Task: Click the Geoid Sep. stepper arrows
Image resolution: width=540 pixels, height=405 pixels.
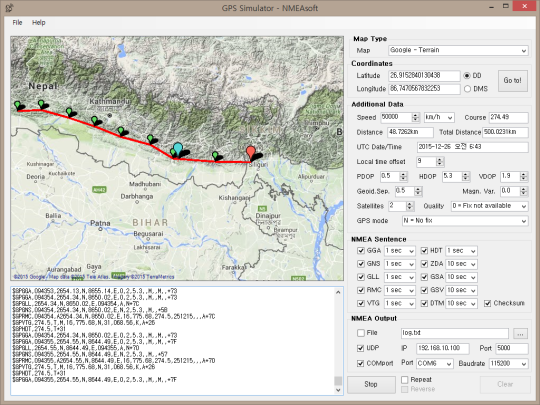Action: click(418, 191)
